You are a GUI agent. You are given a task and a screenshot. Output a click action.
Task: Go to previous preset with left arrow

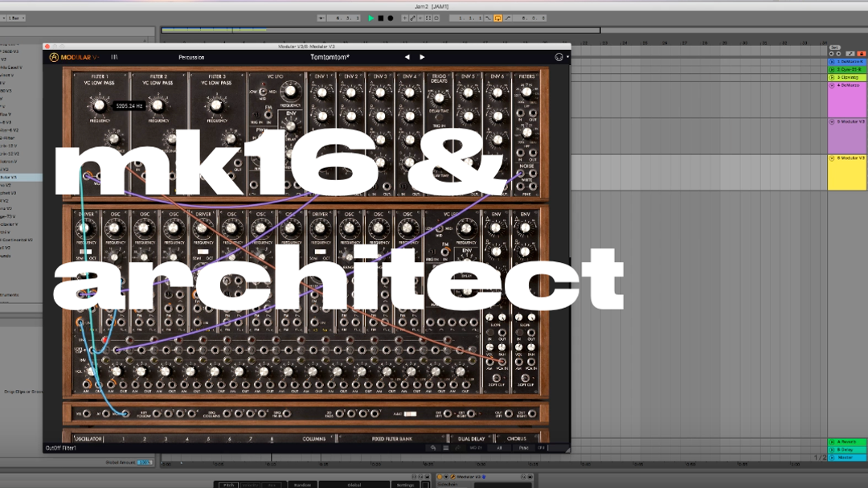coord(407,57)
